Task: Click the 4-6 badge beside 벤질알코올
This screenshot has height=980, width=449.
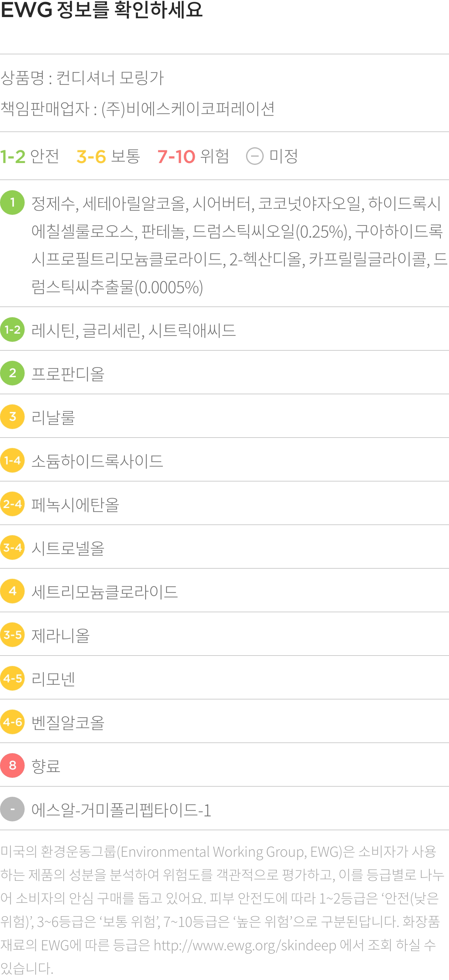Action: coord(12,722)
